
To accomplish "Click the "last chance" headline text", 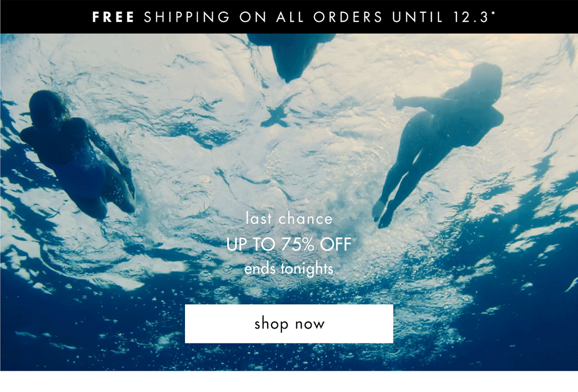I will [289, 219].
